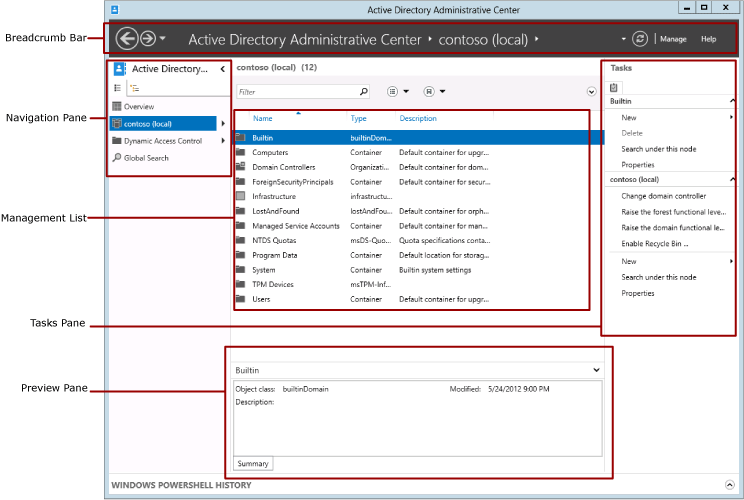Viewport: 744px width, 500px height.
Task: Expand the contoso (local) node arrow
Action: [223, 124]
